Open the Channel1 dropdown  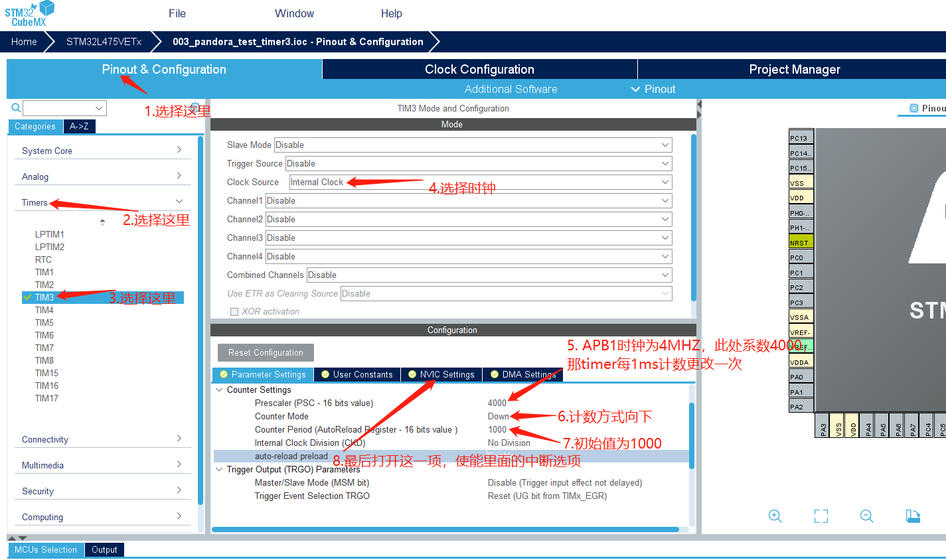tap(469, 201)
